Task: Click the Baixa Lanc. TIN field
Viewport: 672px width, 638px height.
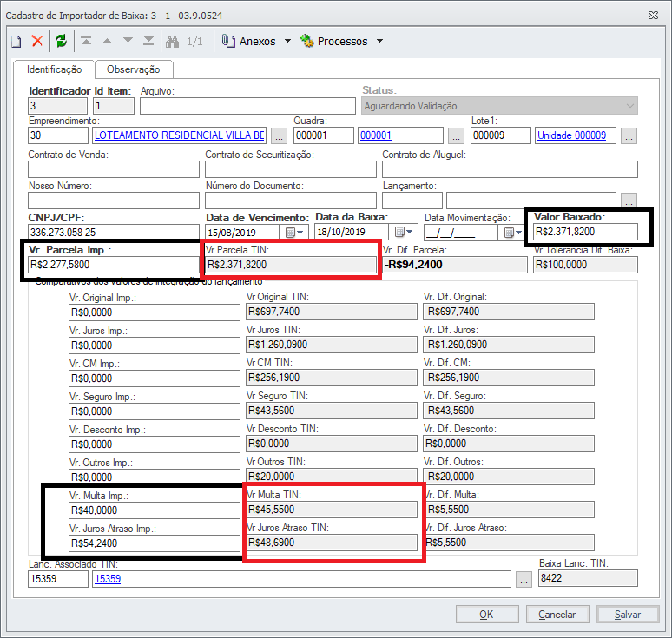Action: pos(588,578)
